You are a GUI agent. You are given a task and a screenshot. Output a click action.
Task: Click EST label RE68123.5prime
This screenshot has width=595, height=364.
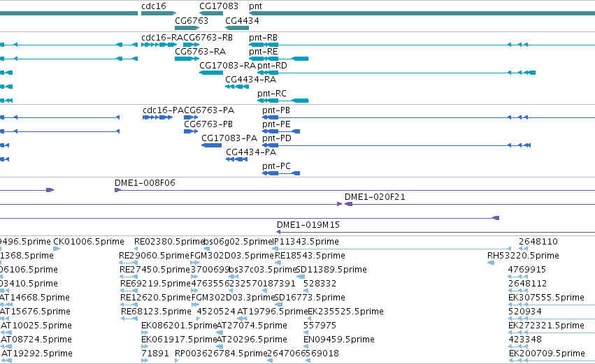click(156, 312)
